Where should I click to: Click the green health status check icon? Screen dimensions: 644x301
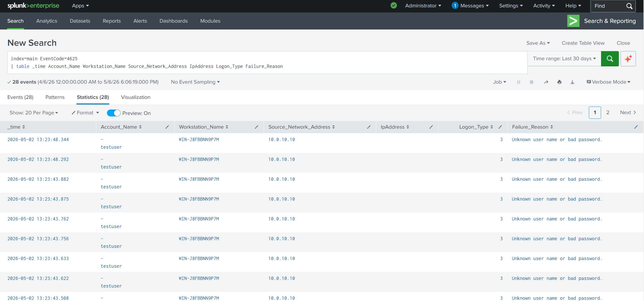click(x=394, y=5)
